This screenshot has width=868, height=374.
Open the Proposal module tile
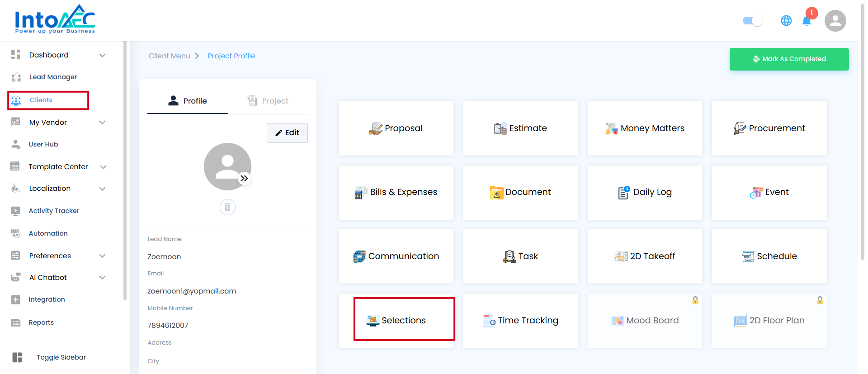(396, 128)
